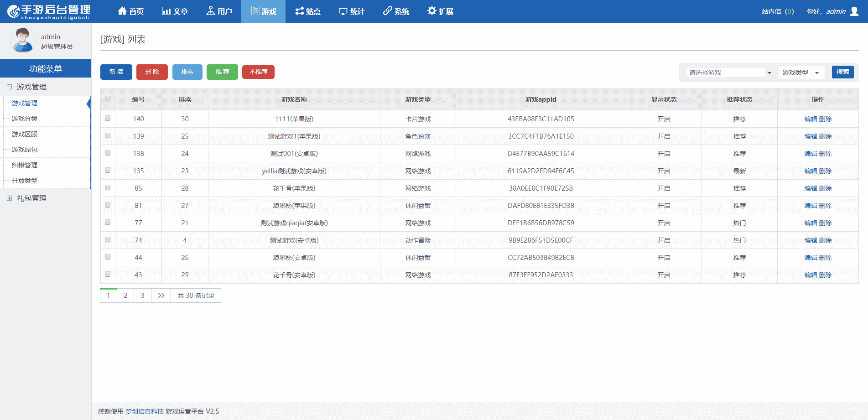Open the 扩展 gear icon menu
The width and height of the screenshot is (868, 420).
(431, 11)
